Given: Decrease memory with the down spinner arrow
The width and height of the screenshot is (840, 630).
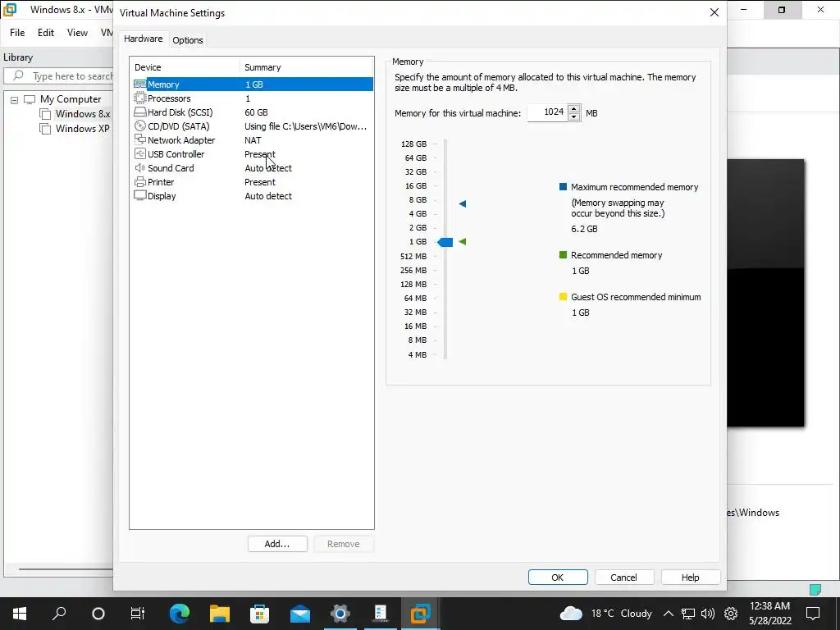Looking at the screenshot, I should (573, 116).
